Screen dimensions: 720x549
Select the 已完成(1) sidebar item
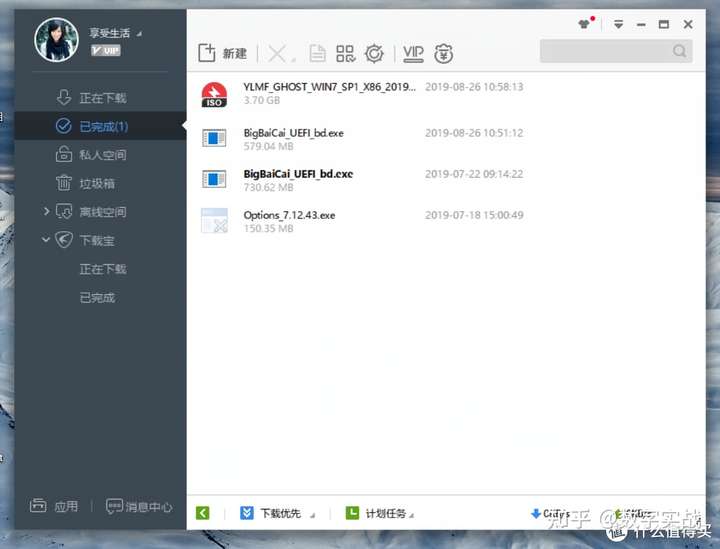click(x=100, y=126)
